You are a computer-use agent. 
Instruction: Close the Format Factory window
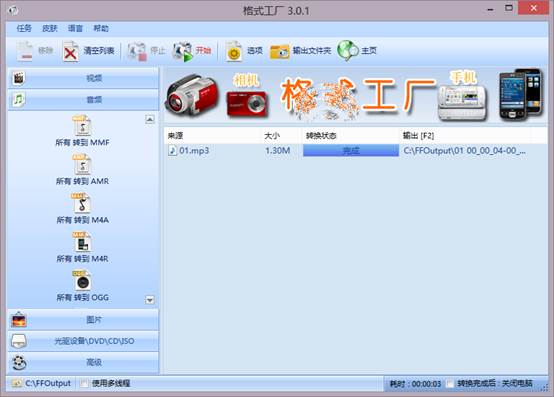pos(534,8)
